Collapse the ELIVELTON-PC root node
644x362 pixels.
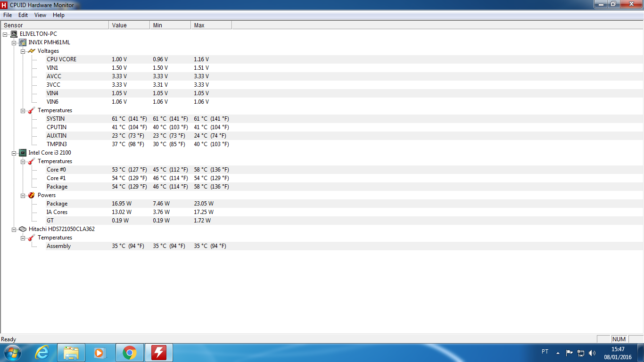(x=5, y=34)
